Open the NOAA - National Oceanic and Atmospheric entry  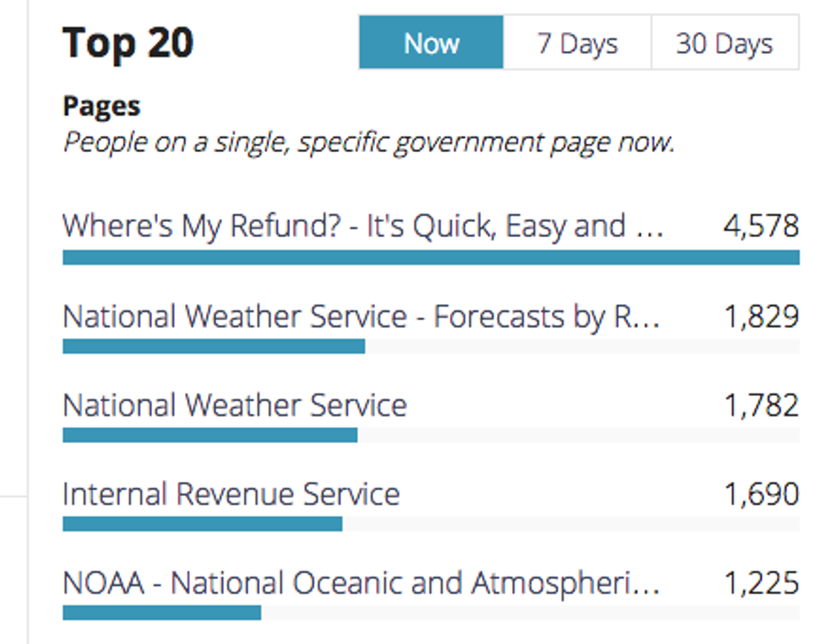pos(362,583)
